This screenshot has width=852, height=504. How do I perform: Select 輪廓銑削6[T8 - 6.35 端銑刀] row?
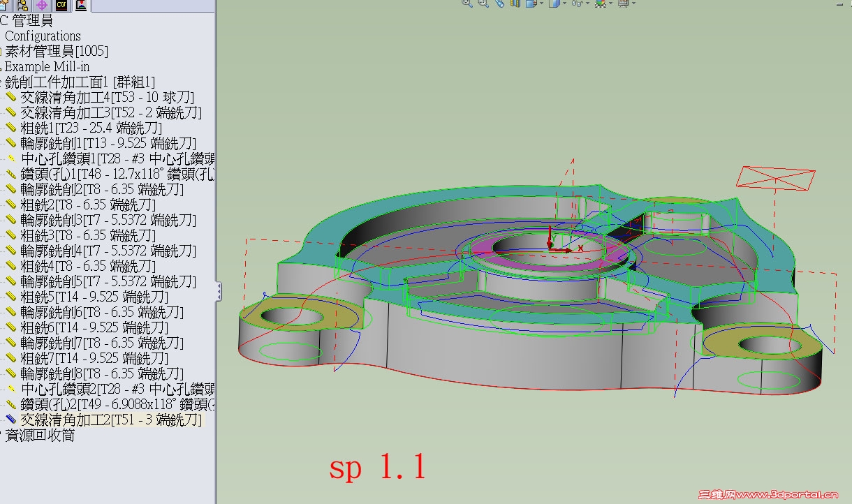click(102, 313)
